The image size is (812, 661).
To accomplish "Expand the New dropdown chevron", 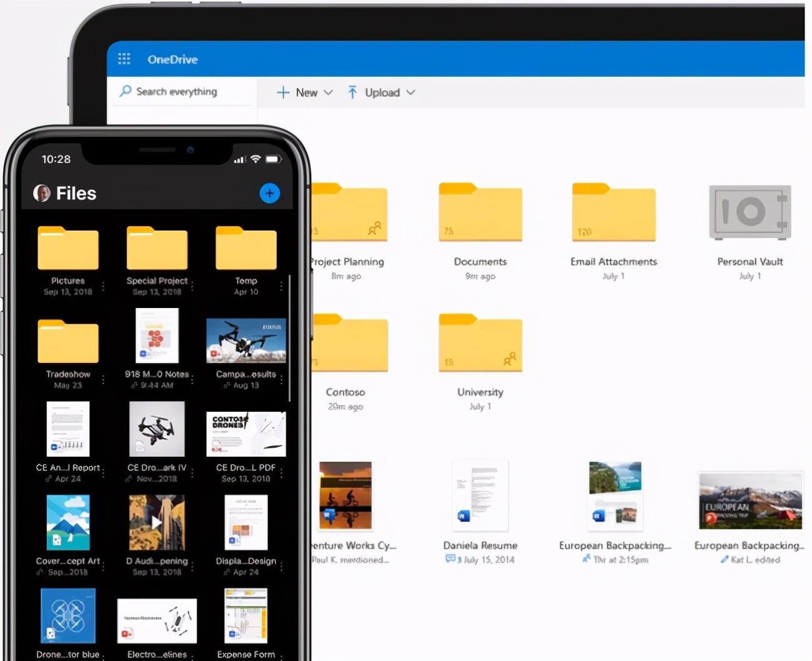I will [x=330, y=92].
